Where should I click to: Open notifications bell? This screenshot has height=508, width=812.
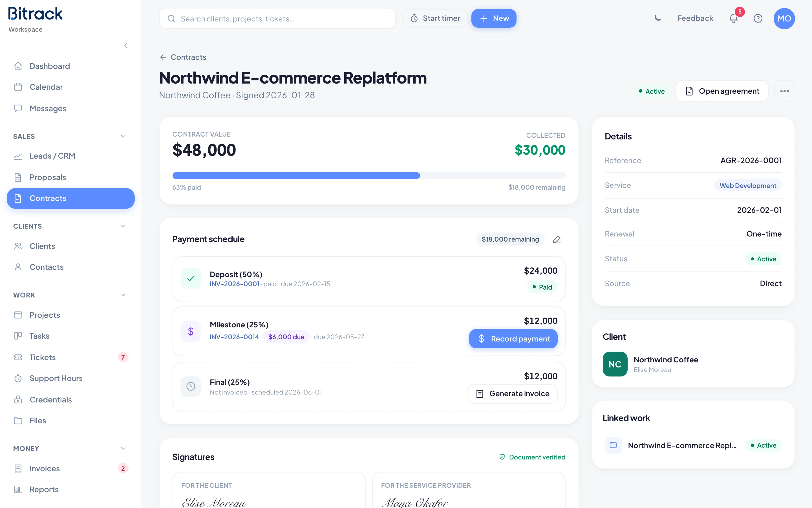click(x=734, y=18)
